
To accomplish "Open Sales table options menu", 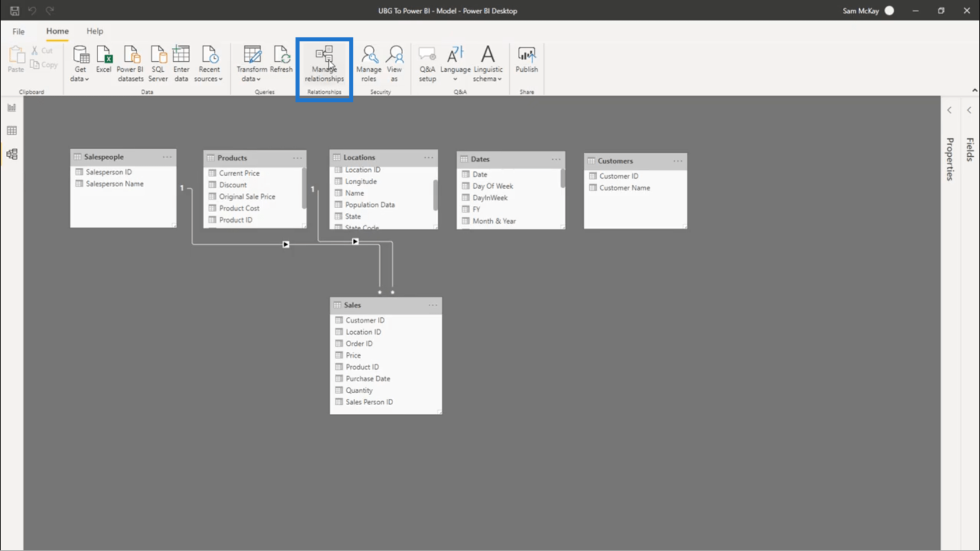I will point(433,305).
